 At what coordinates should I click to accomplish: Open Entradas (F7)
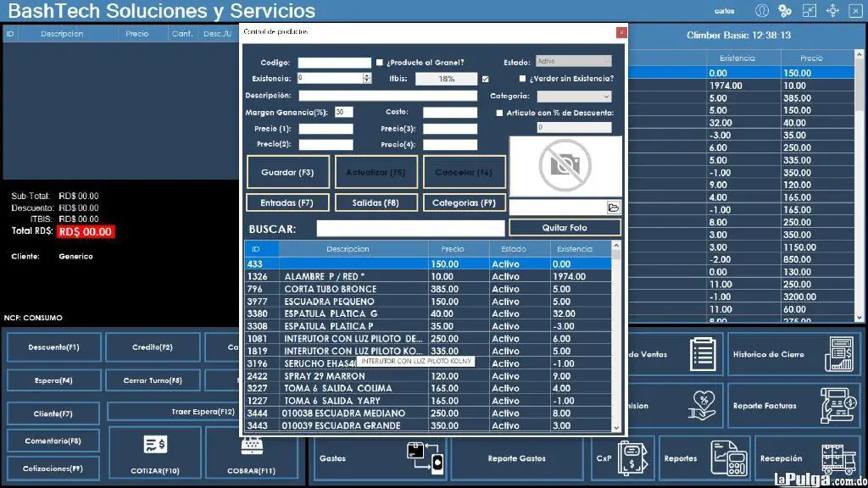tap(287, 202)
